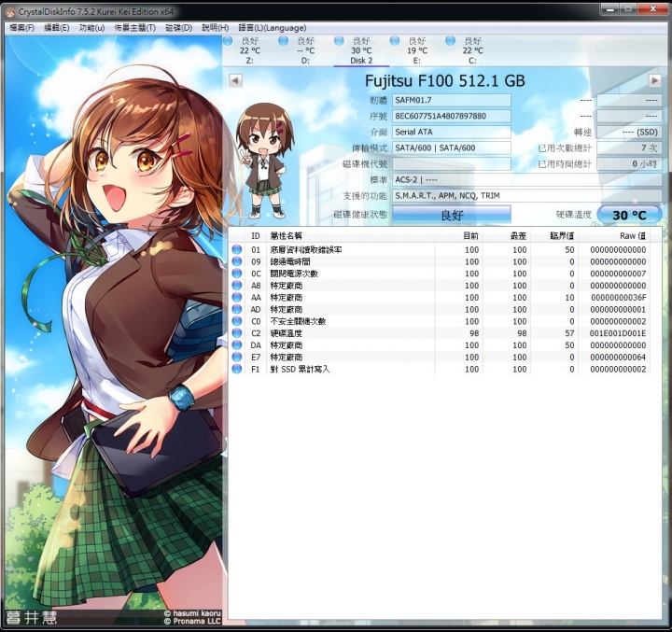Click the status orb for attribute A8
The height and width of the screenshot is (632, 672).
coord(236,286)
